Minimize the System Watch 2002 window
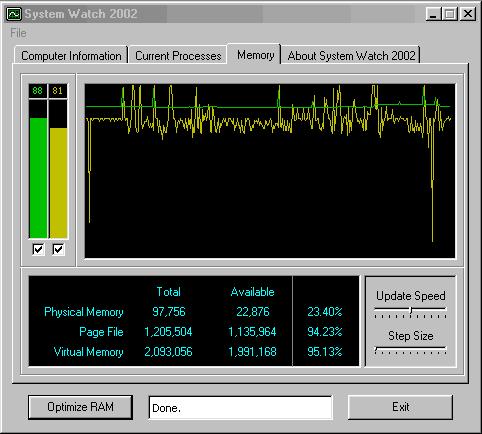Image resolution: width=482 pixels, height=434 pixels. coord(433,14)
